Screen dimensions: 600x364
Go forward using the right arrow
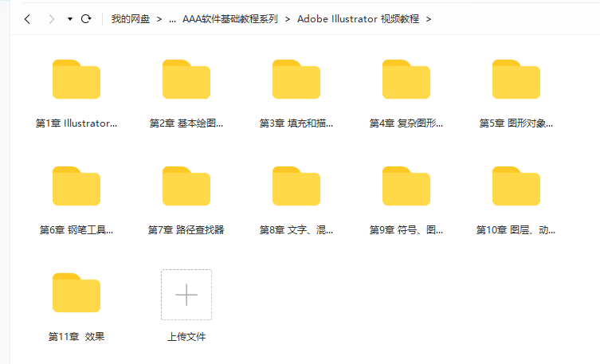(51, 19)
